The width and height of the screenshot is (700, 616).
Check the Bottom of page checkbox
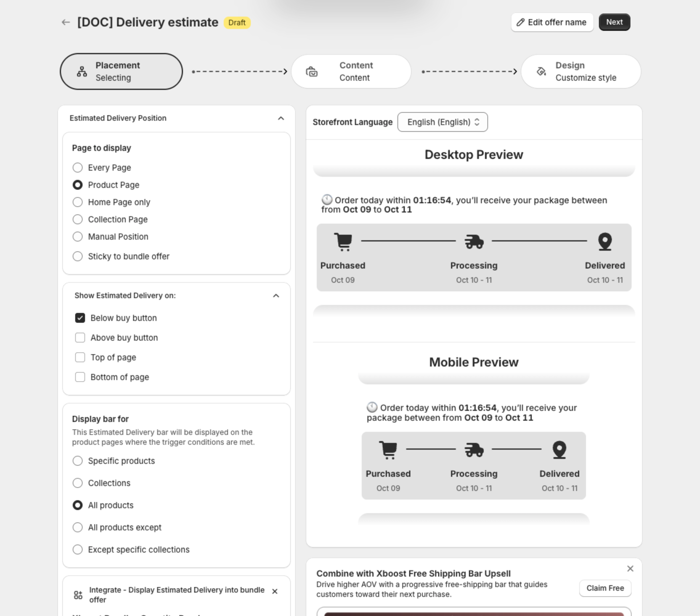tap(80, 377)
